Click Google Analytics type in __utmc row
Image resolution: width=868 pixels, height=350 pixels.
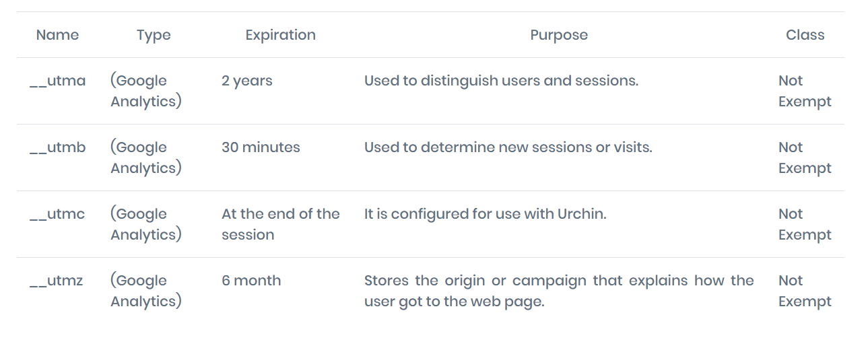(146, 224)
